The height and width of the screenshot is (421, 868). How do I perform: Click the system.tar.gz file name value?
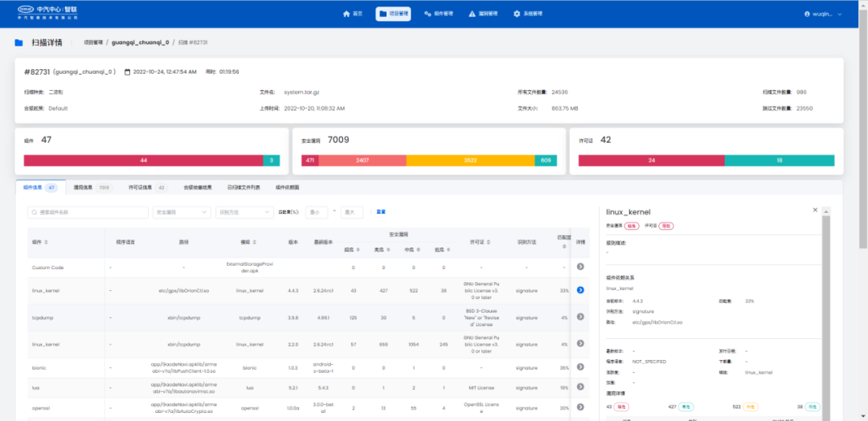pos(301,92)
